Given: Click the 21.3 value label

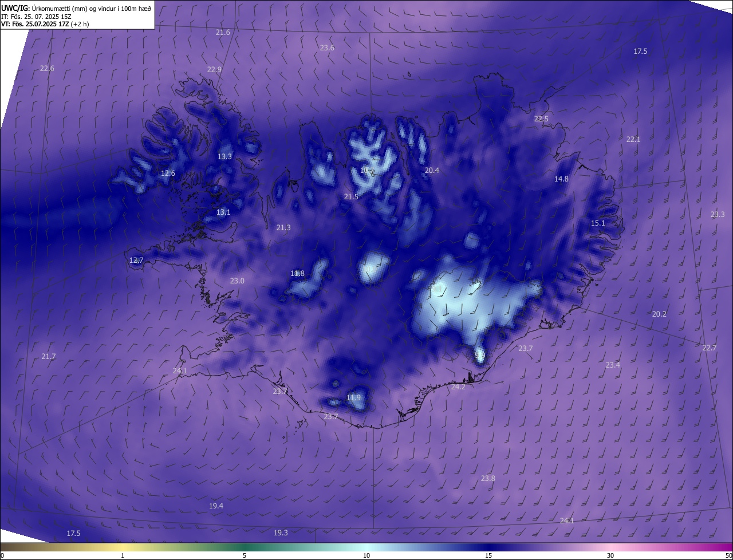Looking at the screenshot, I should (283, 228).
